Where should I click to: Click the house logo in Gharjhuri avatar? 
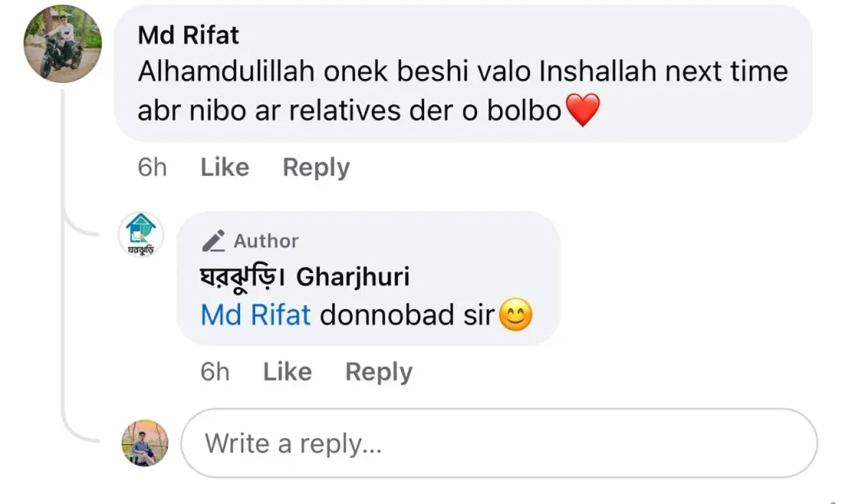click(141, 226)
